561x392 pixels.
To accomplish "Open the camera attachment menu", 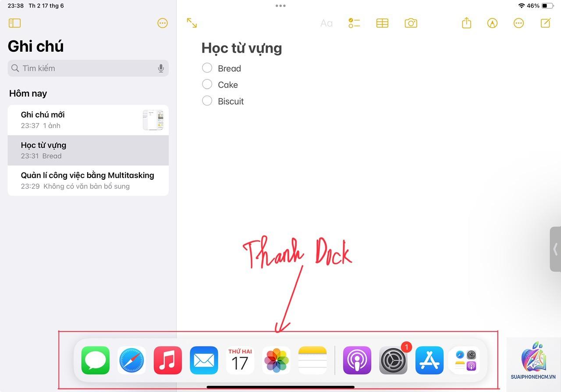I will click(x=411, y=23).
